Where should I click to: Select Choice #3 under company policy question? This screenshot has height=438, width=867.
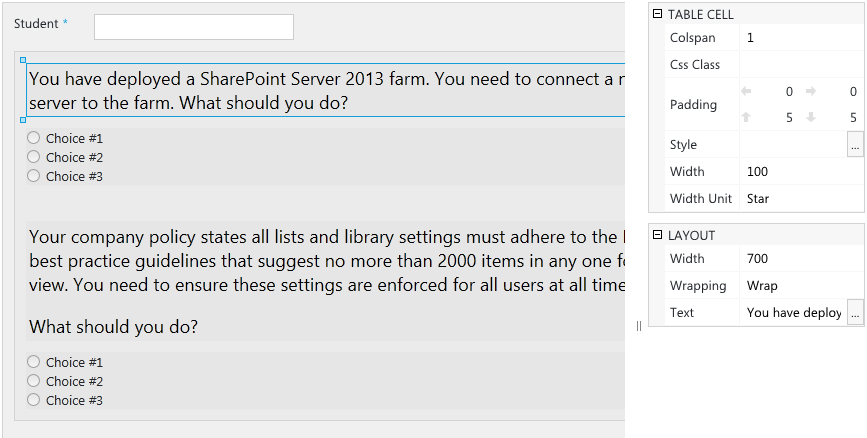[34, 400]
